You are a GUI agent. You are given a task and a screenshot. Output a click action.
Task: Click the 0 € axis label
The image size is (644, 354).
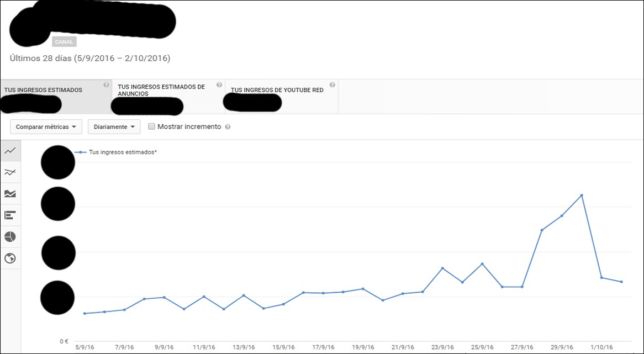point(64,341)
